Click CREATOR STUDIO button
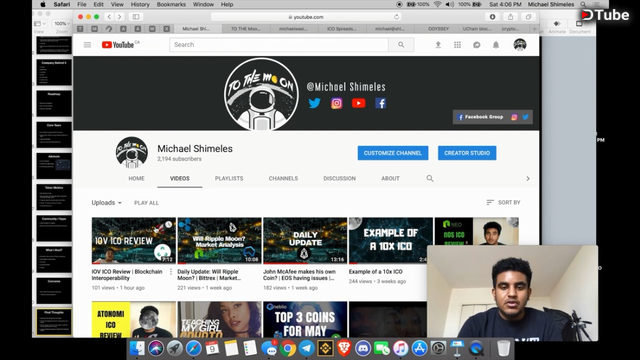This screenshot has height=360, width=640. click(x=467, y=153)
